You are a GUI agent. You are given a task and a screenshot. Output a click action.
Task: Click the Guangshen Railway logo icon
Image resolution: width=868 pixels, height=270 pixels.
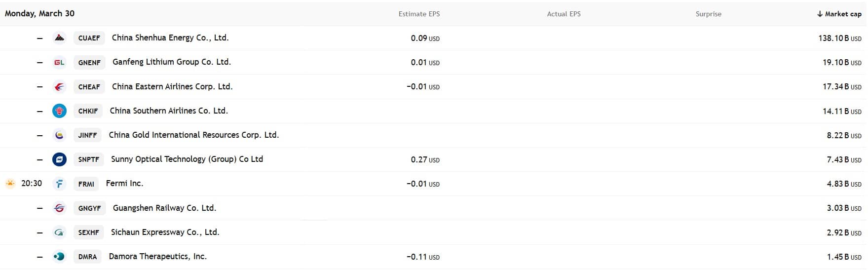pos(59,208)
